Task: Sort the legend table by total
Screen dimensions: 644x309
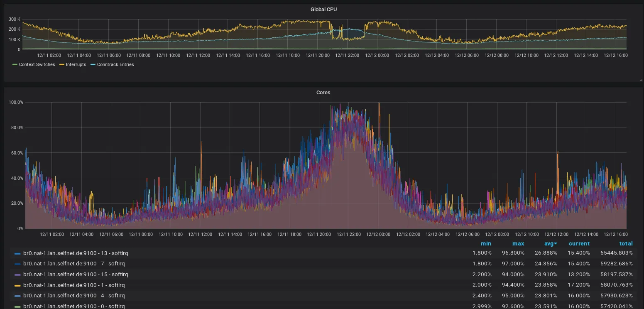Action: point(626,243)
